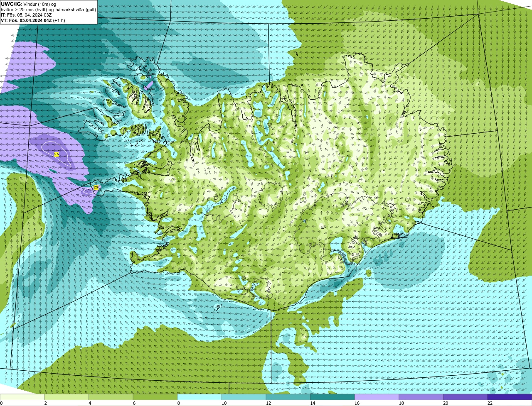Click the legend scale number 2
The width and height of the screenshot is (532, 406).
[45, 403]
